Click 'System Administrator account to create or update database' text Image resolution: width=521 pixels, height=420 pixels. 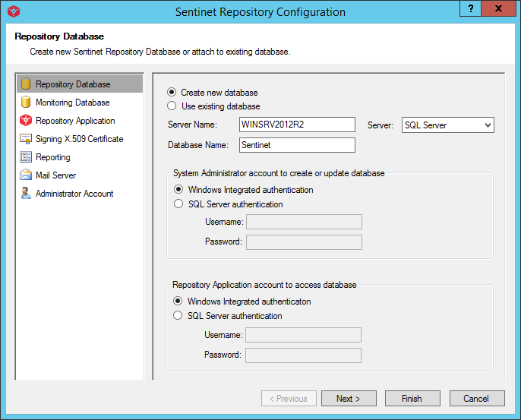(x=279, y=173)
